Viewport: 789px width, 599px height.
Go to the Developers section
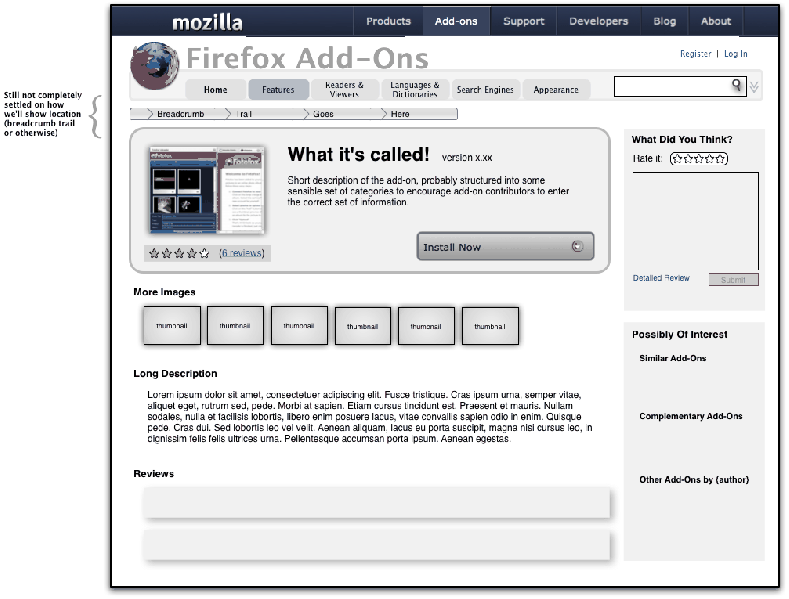[x=599, y=21]
